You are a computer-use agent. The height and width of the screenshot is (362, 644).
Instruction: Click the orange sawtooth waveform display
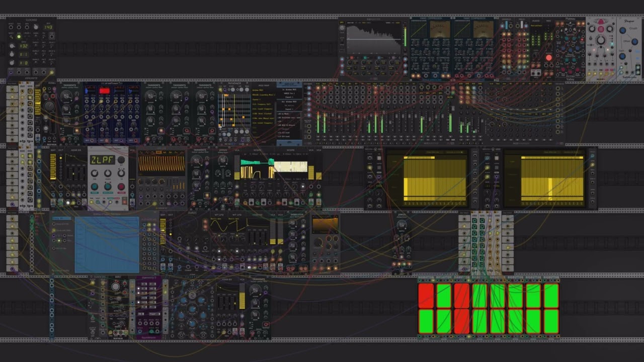[x=162, y=164]
